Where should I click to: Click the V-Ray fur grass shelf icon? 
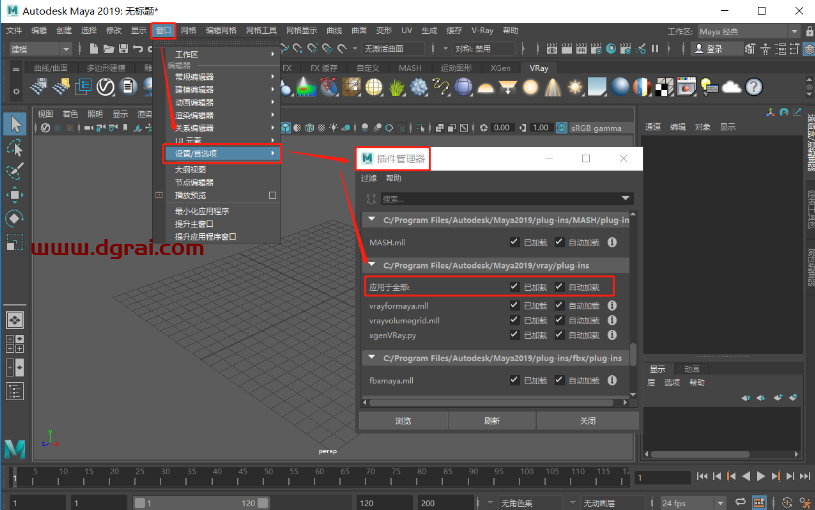[x=396, y=87]
